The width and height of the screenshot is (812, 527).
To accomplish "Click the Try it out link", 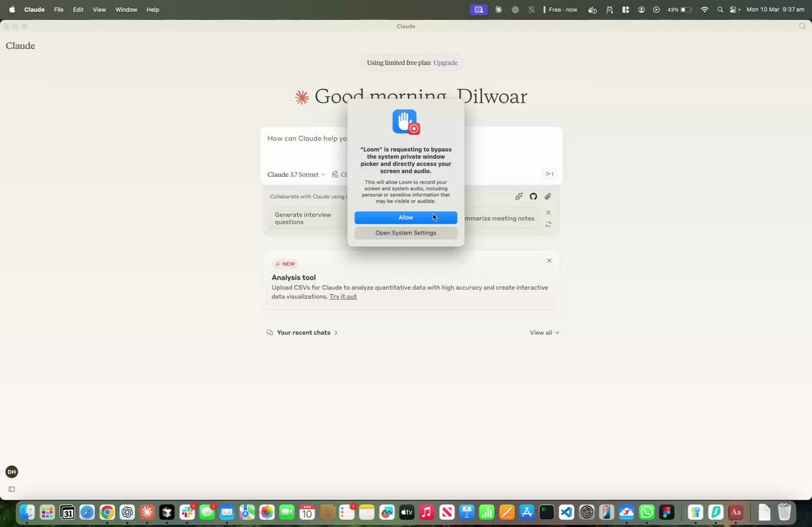I will pos(343,297).
